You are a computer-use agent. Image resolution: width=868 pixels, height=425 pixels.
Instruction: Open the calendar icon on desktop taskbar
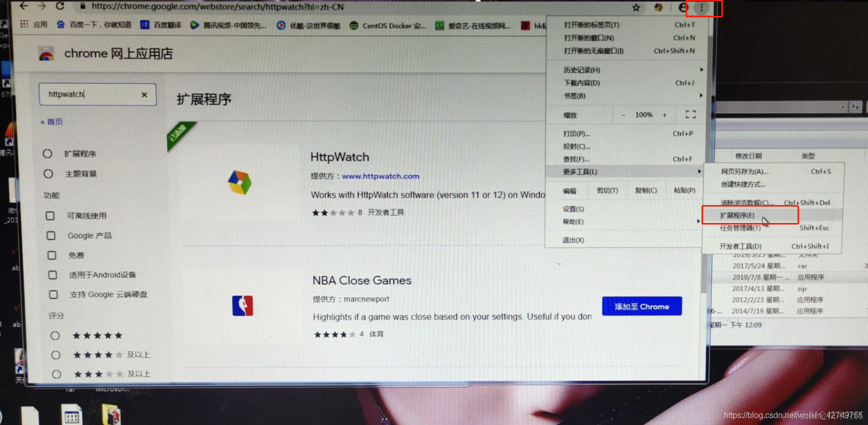click(x=72, y=415)
